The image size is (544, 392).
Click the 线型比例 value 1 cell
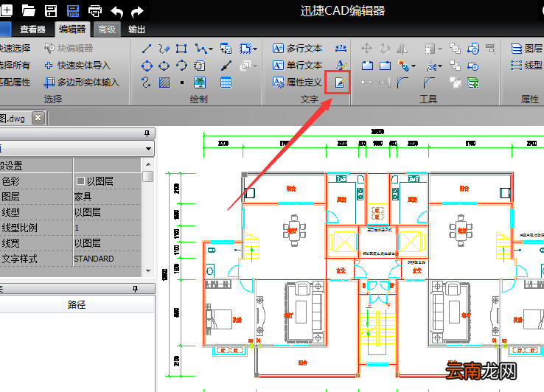pyautogui.click(x=107, y=228)
